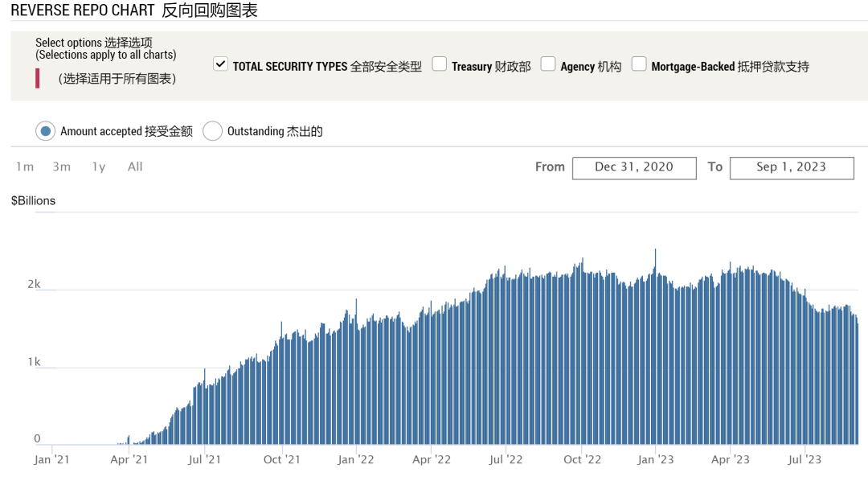Show All time range data
Screen dimensions: 868x477
point(135,167)
